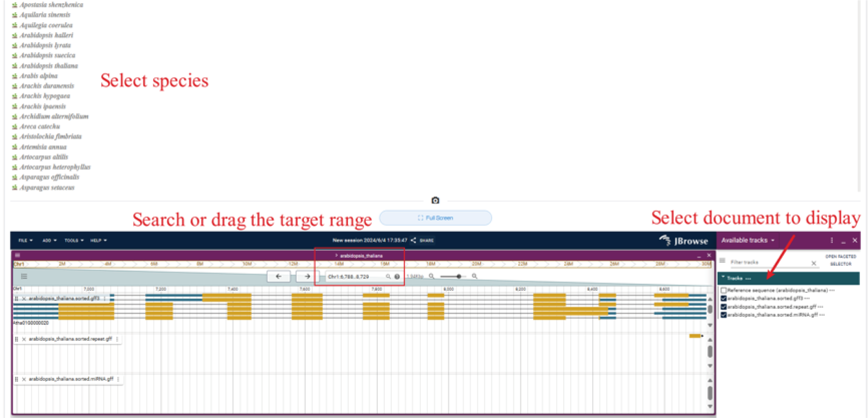Uncheck arabidopsis_thaliana.sorted.gff3 track
This screenshot has height=418, width=868.
point(724,298)
